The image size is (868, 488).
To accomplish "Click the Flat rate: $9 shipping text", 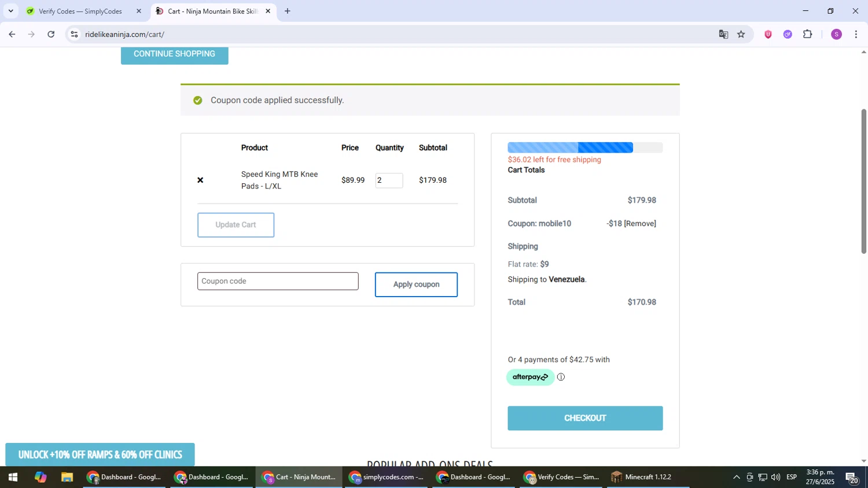I will tap(528, 264).
